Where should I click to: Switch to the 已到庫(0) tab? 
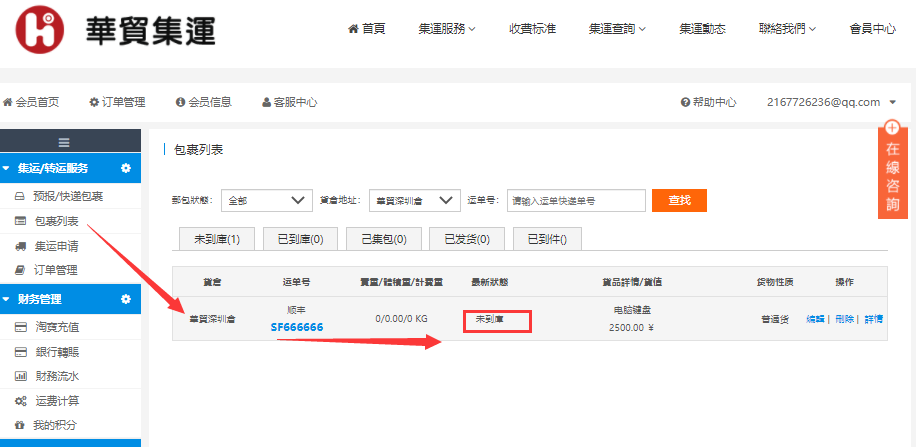(300, 239)
